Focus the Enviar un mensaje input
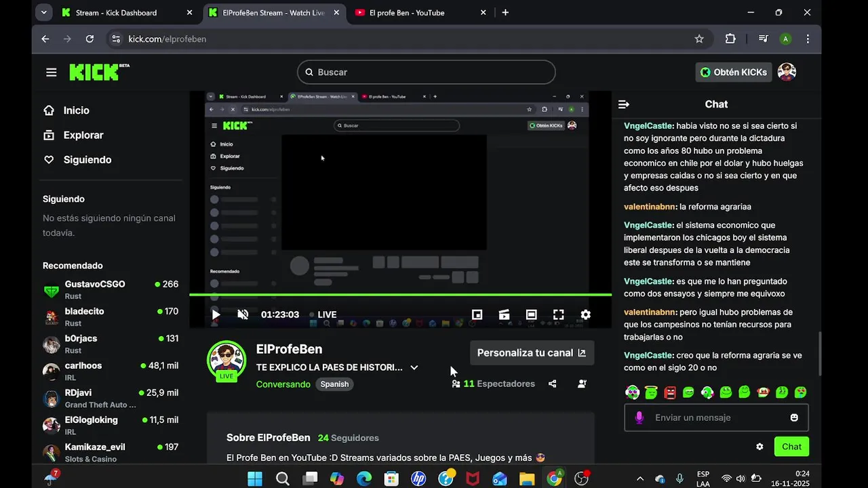Screen dimensions: 868x488 [716, 418]
